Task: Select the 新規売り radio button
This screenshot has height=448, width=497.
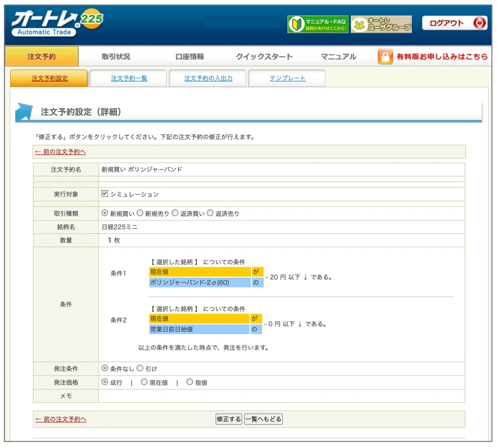Action: (x=140, y=213)
